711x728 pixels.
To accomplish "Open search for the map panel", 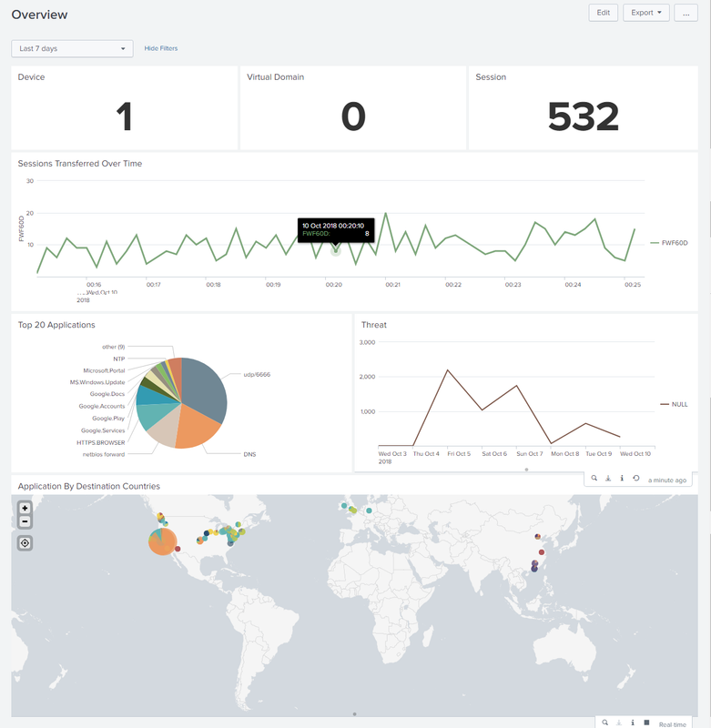I will [x=604, y=723].
